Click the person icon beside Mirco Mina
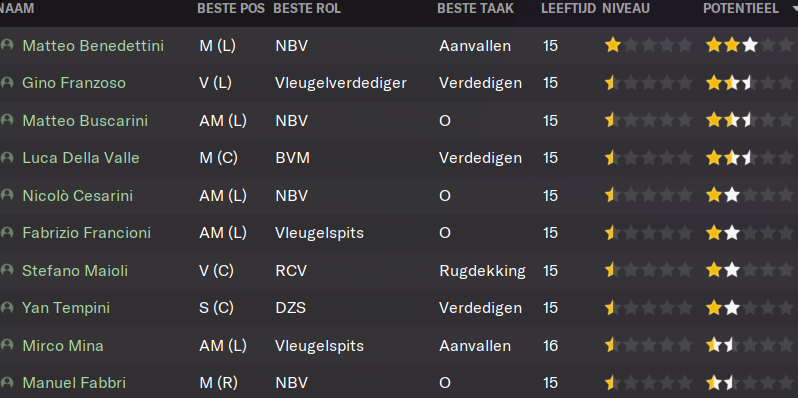The image size is (798, 398). (x=7, y=346)
